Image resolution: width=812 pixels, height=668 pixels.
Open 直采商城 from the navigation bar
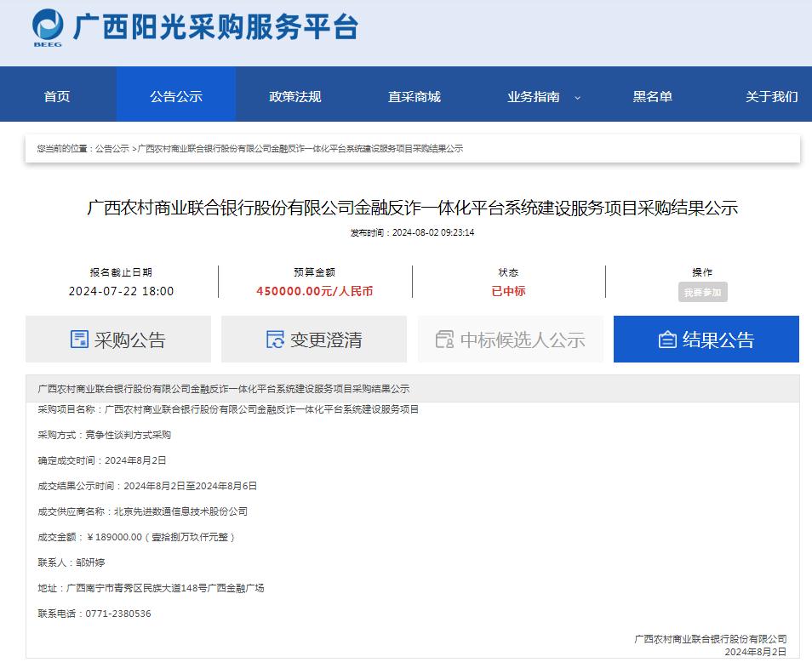click(415, 96)
